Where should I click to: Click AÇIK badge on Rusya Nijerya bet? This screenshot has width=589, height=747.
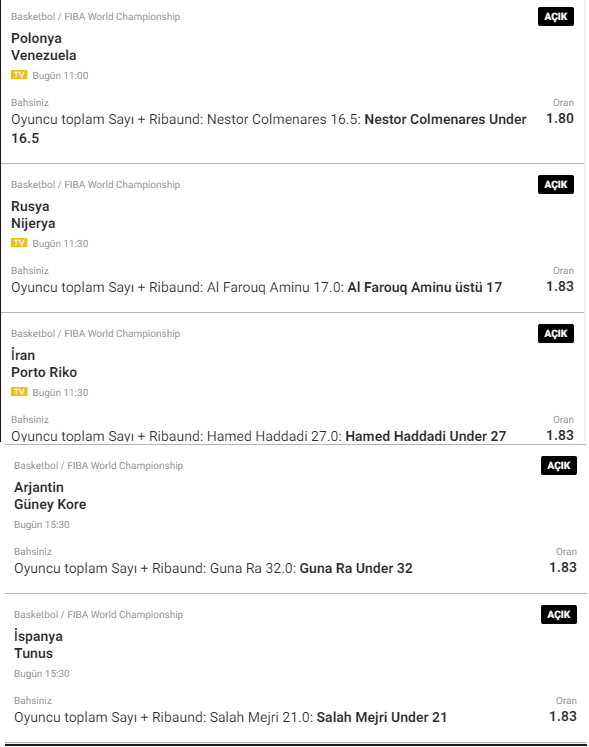pos(556,185)
